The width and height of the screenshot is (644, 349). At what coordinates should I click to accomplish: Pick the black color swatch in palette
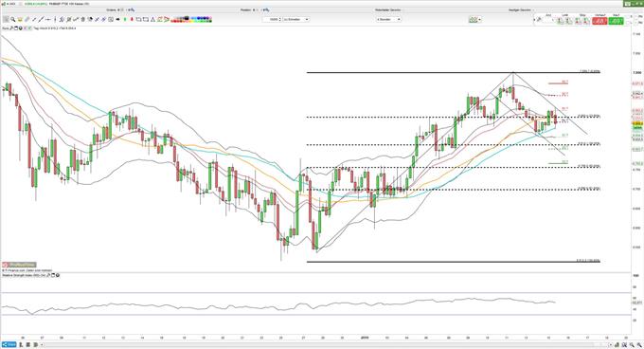[x=188, y=18]
